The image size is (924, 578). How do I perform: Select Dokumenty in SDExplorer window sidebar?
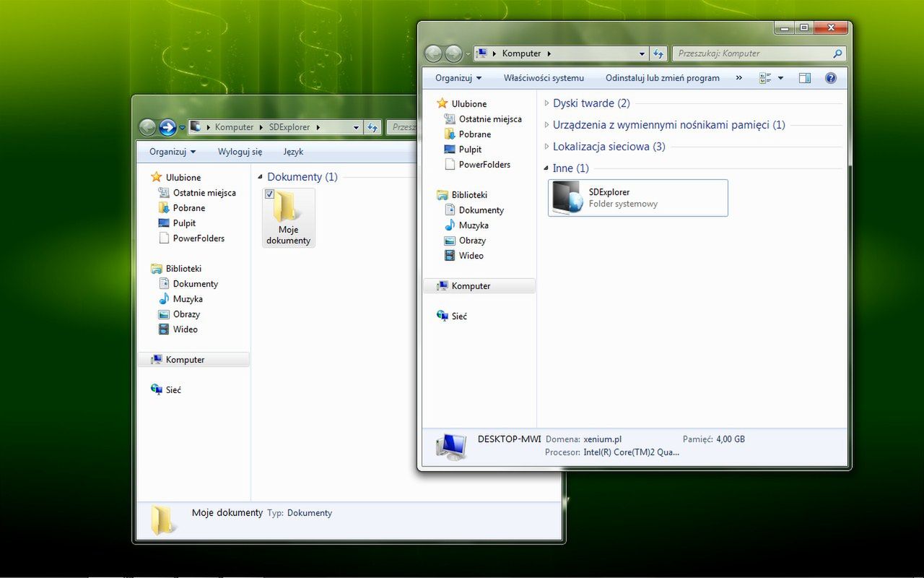[x=195, y=284]
